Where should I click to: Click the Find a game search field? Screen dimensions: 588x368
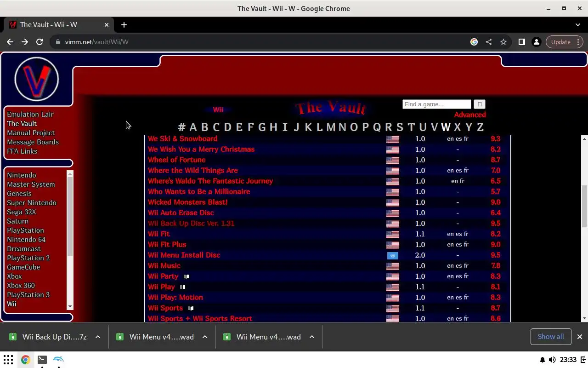(x=437, y=104)
